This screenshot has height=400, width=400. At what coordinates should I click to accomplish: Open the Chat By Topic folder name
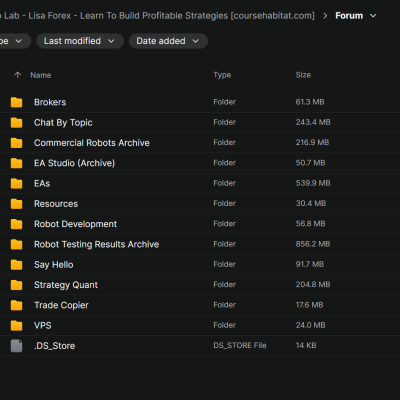[x=63, y=123]
